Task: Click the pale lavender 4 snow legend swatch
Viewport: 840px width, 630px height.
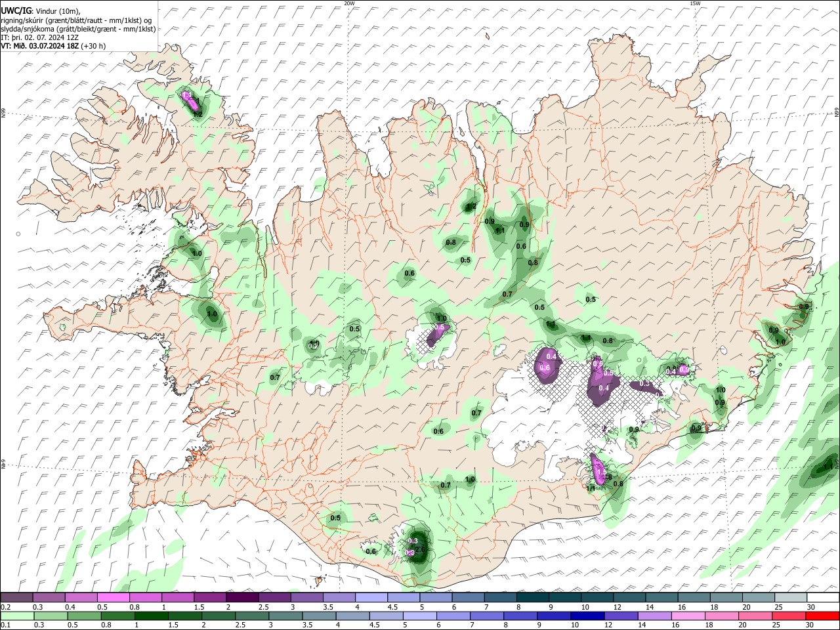Action: coord(371,598)
